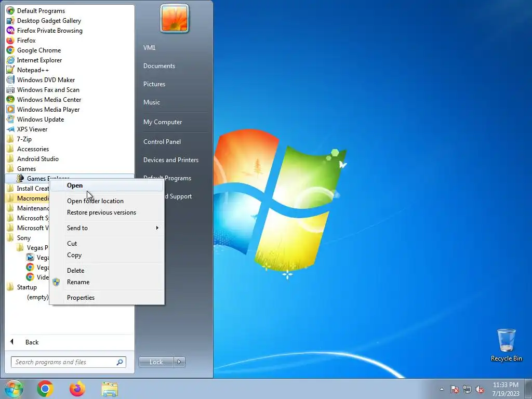Open Chrome from the taskbar
Viewport: 532px width, 399px height.
pyautogui.click(x=45, y=389)
